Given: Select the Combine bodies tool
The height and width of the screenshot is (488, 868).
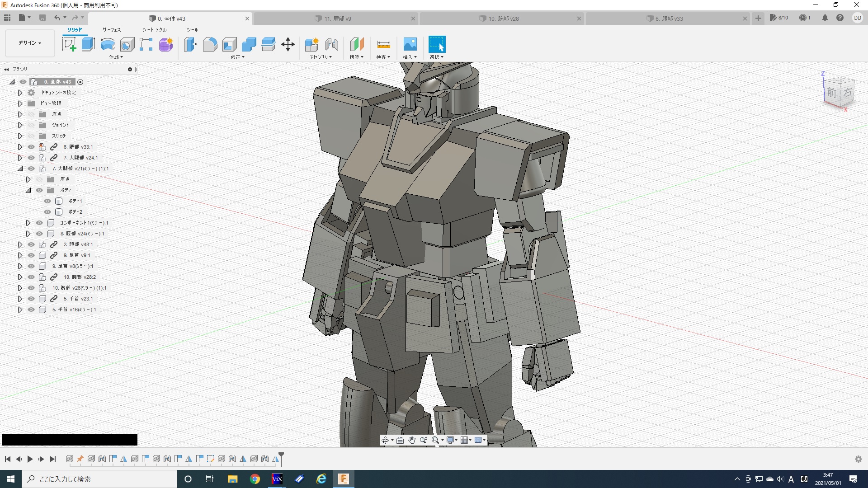Looking at the screenshot, I should point(249,44).
